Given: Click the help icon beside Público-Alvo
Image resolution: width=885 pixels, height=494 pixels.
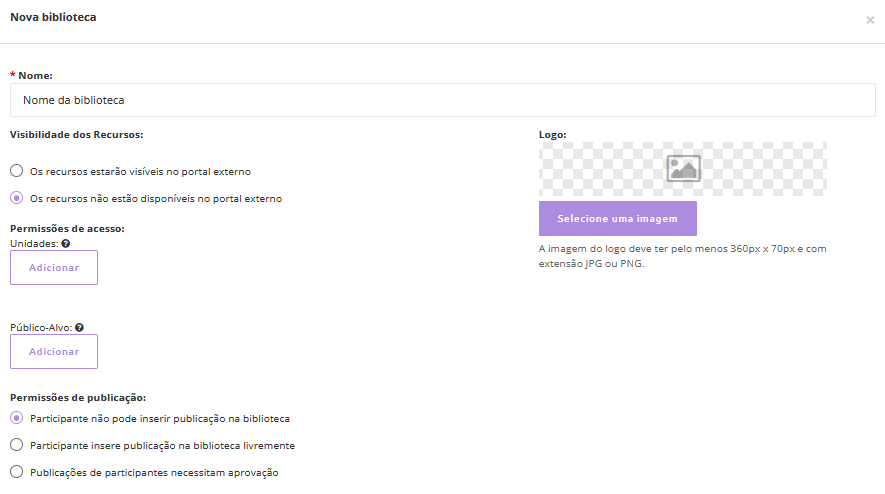Looking at the screenshot, I should pyautogui.click(x=79, y=327).
